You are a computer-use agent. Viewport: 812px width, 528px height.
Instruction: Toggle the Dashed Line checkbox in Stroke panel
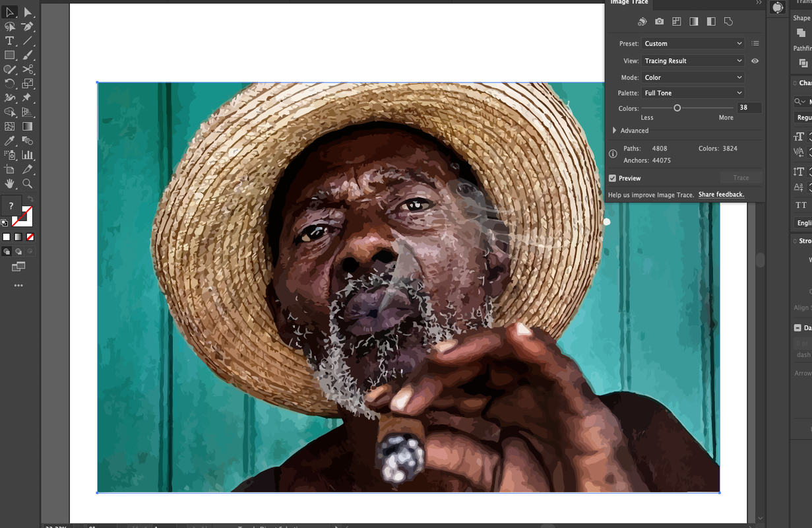797,328
